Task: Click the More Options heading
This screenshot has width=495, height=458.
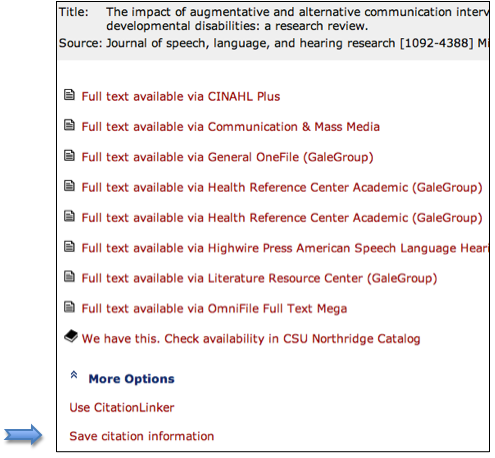Action: click(x=131, y=379)
